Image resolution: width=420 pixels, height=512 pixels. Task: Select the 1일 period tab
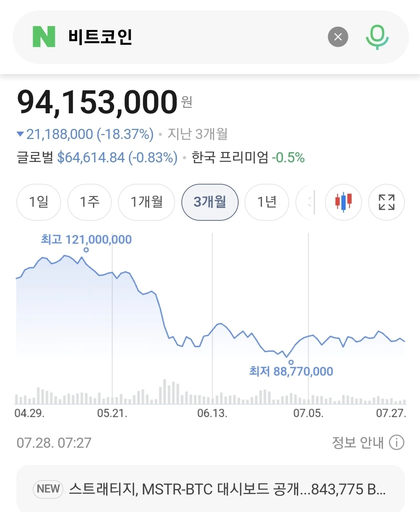[39, 202]
